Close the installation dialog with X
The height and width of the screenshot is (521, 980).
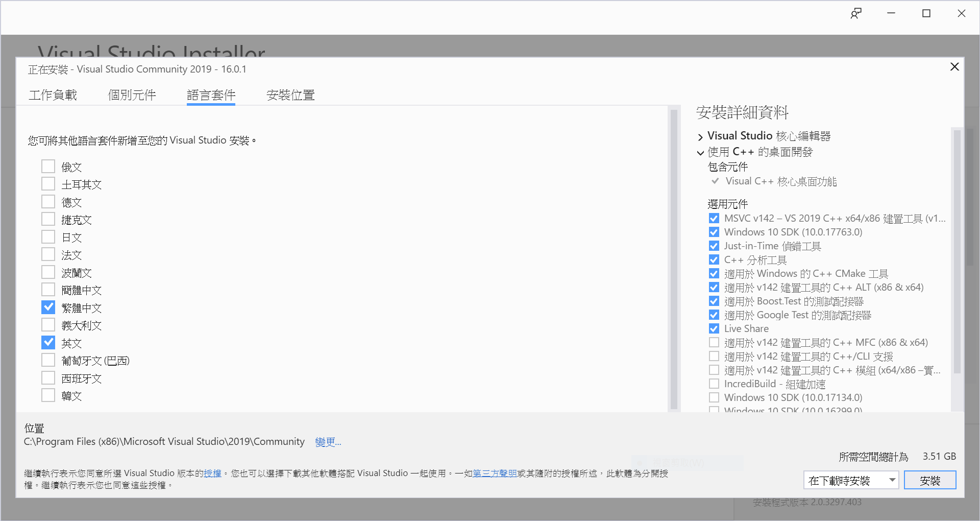point(954,67)
